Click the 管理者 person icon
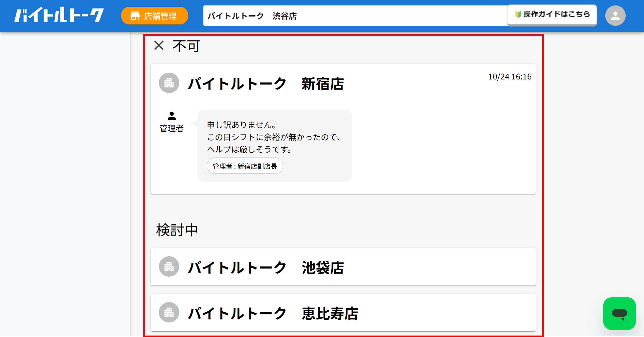Image resolution: width=644 pixels, height=337 pixels. tap(172, 116)
